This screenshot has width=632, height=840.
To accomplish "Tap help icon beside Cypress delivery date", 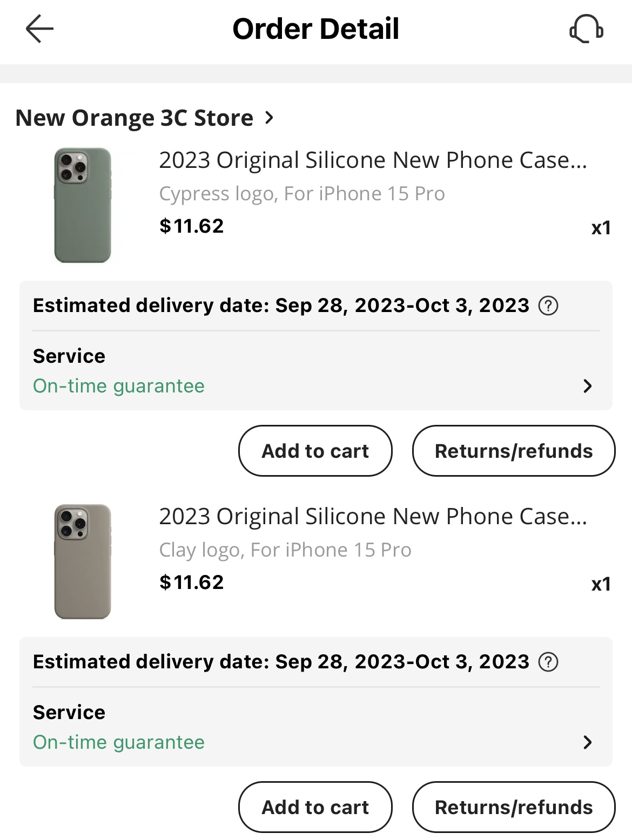I will tap(548, 306).
